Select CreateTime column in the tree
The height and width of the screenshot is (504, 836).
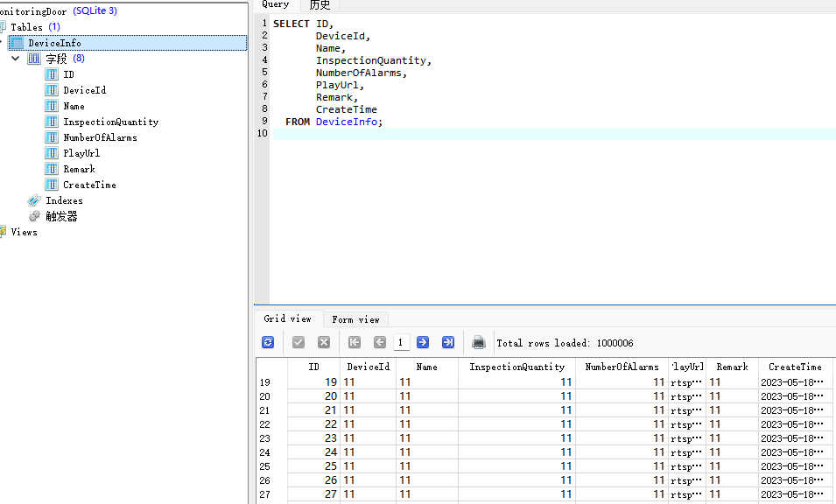pos(89,185)
